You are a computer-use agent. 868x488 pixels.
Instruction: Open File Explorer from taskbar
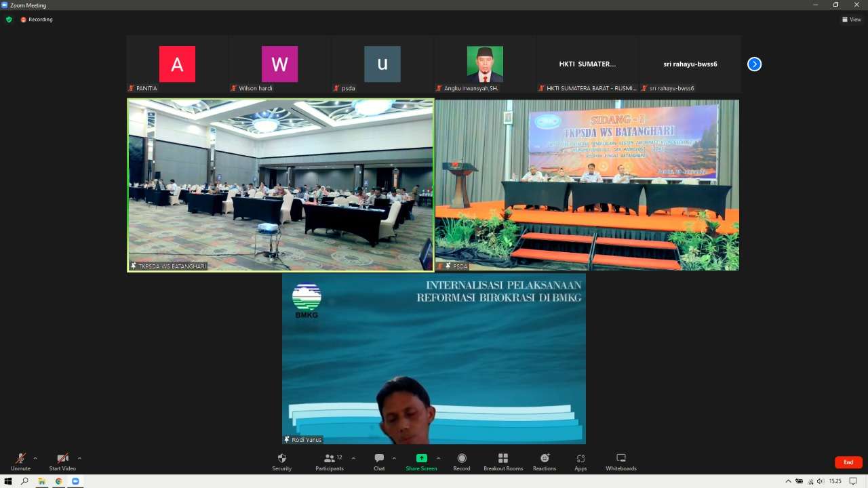[x=41, y=481]
